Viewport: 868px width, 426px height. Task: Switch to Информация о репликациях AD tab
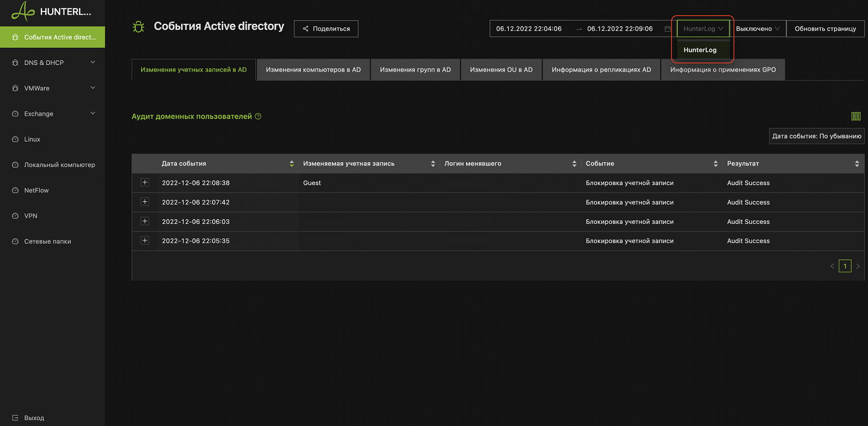coord(601,70)
